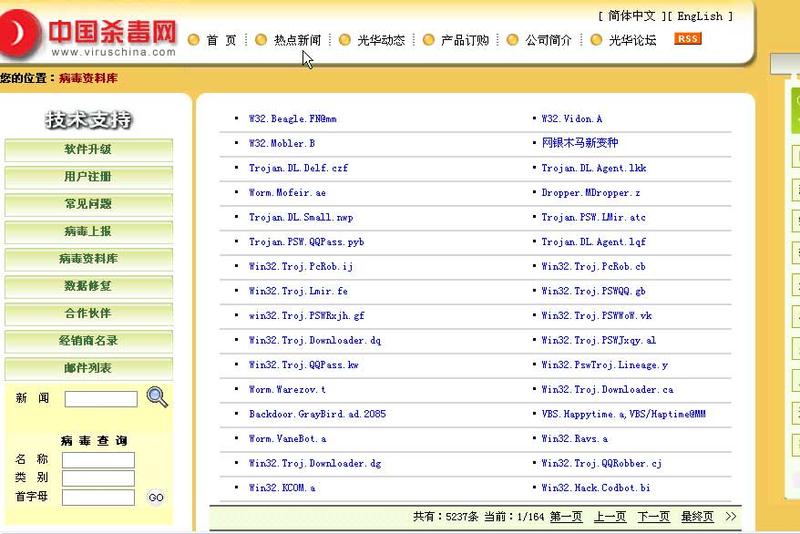This screenshot has width=800, height=534.
Task: Go to 下一页 next page
Action: tap(654, 516)
